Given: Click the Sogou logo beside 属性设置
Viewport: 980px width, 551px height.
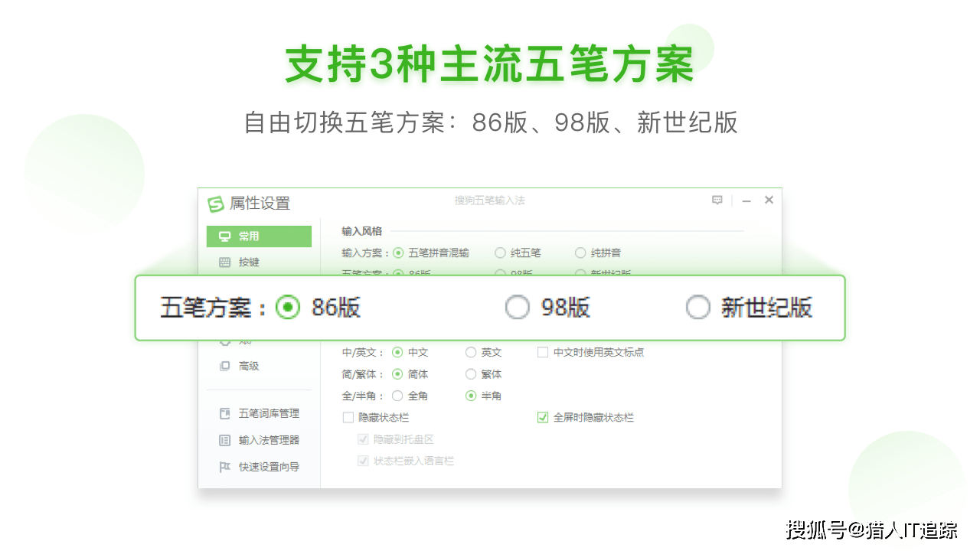Looking at the screenshot, I should pos(216,204).
